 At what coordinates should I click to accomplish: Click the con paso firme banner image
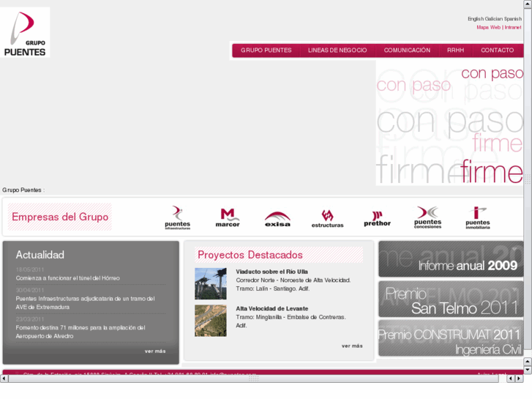tap(449, 123)
